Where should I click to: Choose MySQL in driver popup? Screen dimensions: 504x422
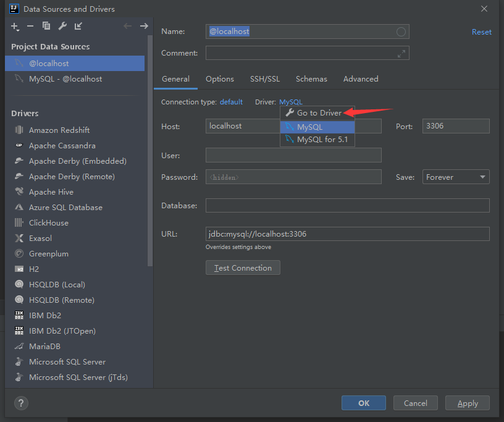317,127
